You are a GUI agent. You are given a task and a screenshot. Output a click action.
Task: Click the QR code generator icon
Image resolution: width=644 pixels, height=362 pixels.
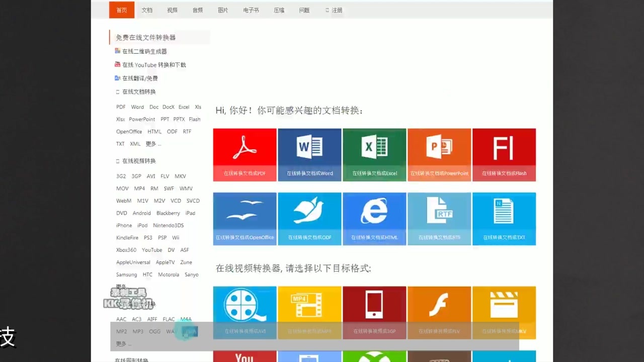(x=118, y=51)
